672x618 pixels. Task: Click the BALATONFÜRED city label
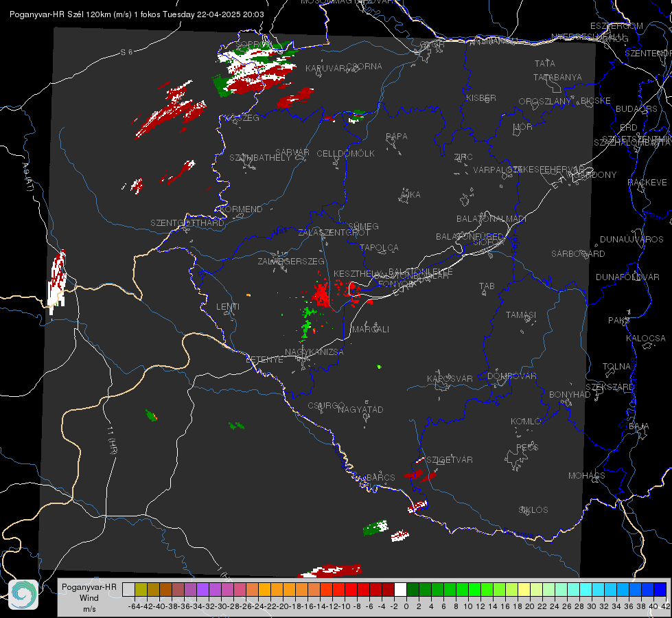click(470, 237)
